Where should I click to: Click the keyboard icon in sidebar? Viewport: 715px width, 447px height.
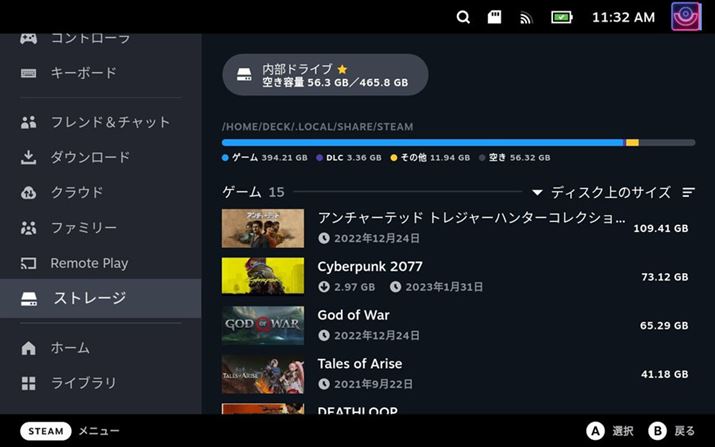[28, 73]
